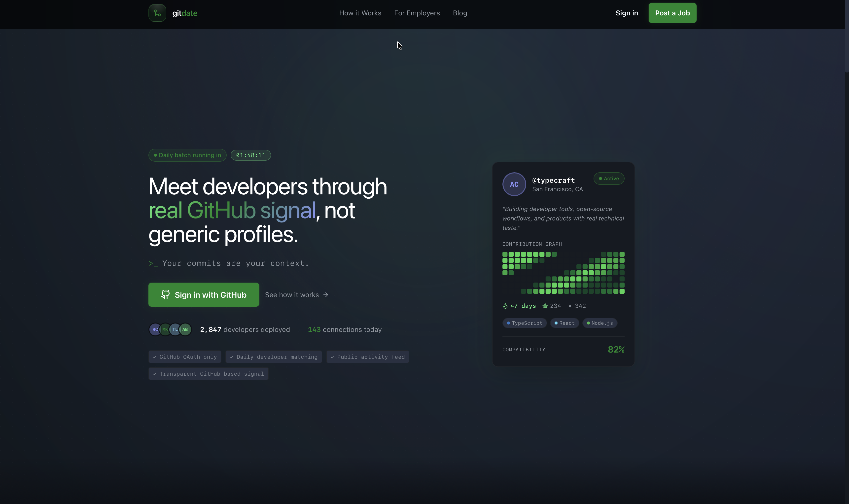The width and height of the screenshot is (849, 504).
Task: Click checkmark in Transparent GitHub-based signal
Action: 154,374
